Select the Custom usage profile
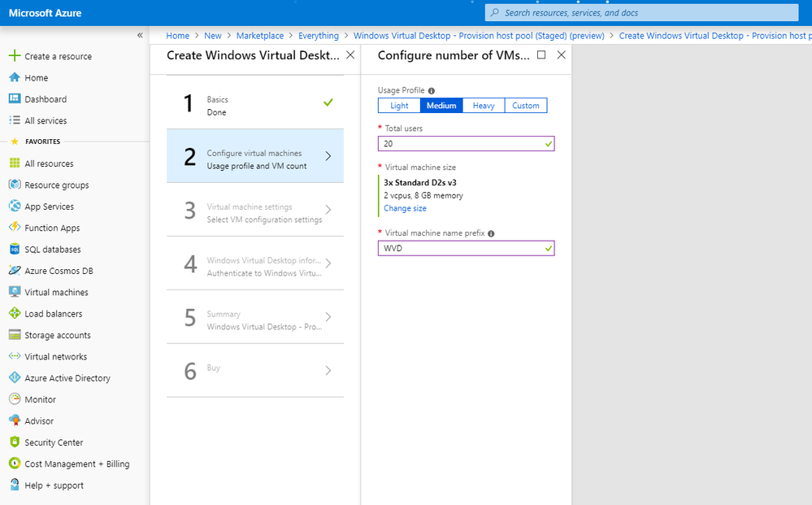The image size is (812, 505). (x=526, y=105)
